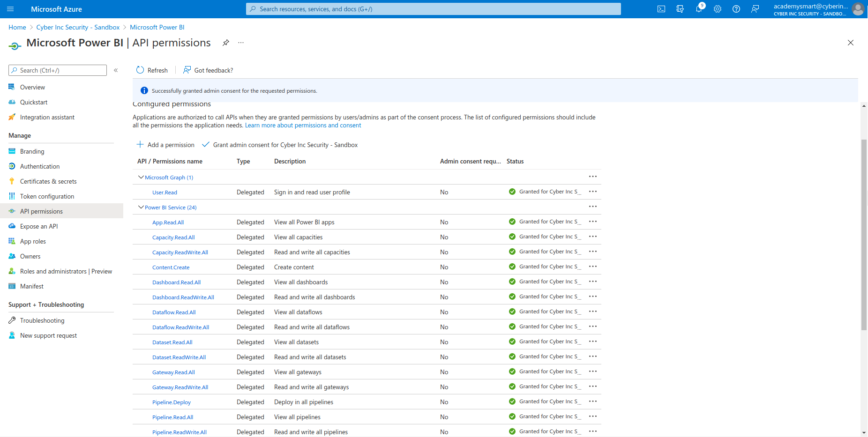The width and height of the screenshot is (868, 437).
Task: Click Add a permission
Action: [165, 145]
